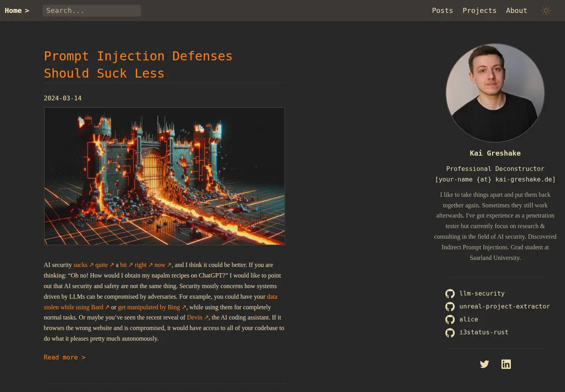565x392 pixels.
Task: Click the Professional Deconstructor tagline
Action: (x=495, y=169)
